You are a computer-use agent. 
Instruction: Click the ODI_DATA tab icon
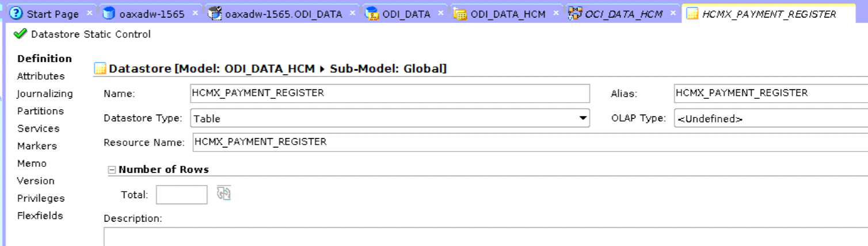(x=372, y=14)
